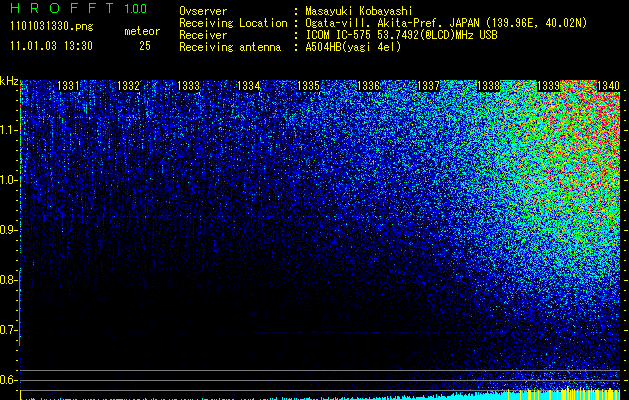Click the 1338 time marker
This screenshot has width=629, height=400.
point(489,86)
